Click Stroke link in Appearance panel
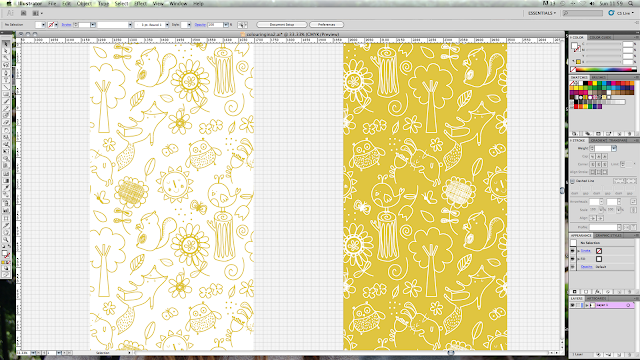Screen dimensions: 640x360 586,251
